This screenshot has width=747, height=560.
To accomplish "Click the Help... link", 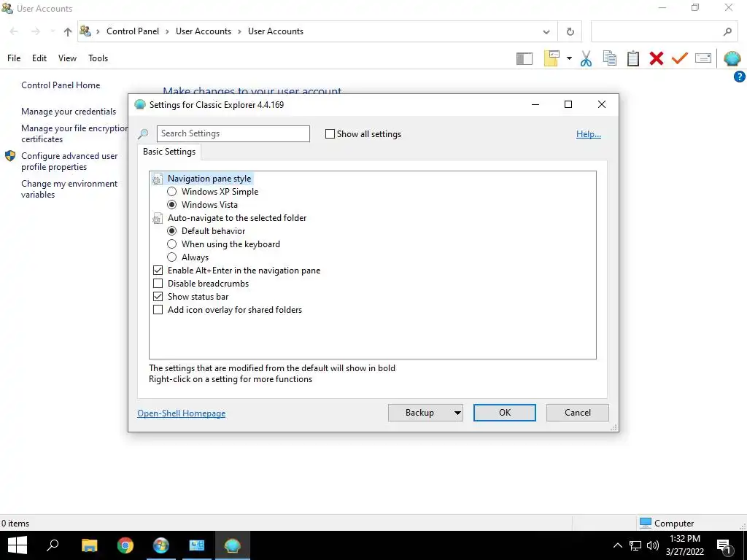I will (x=589, y=134).
